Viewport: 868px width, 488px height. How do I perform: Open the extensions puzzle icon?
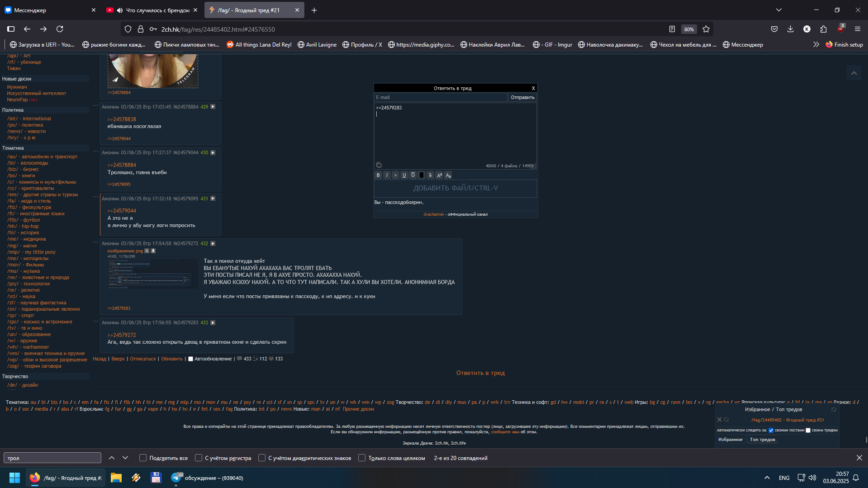(823, 29)
